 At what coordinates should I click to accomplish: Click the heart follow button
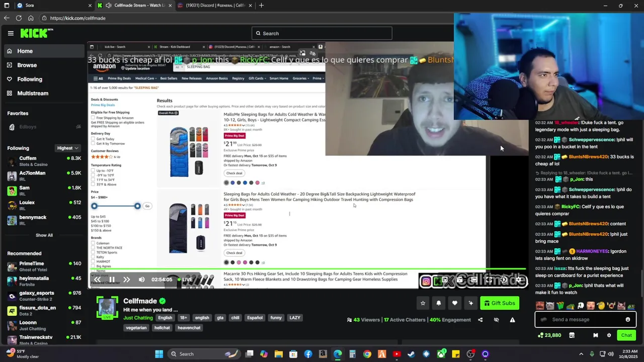point(455,303)
